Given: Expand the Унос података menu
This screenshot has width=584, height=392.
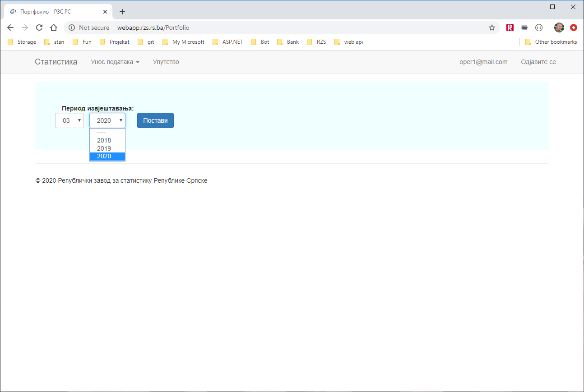Looking at the screenshot, I should click(x=115, y=62).
